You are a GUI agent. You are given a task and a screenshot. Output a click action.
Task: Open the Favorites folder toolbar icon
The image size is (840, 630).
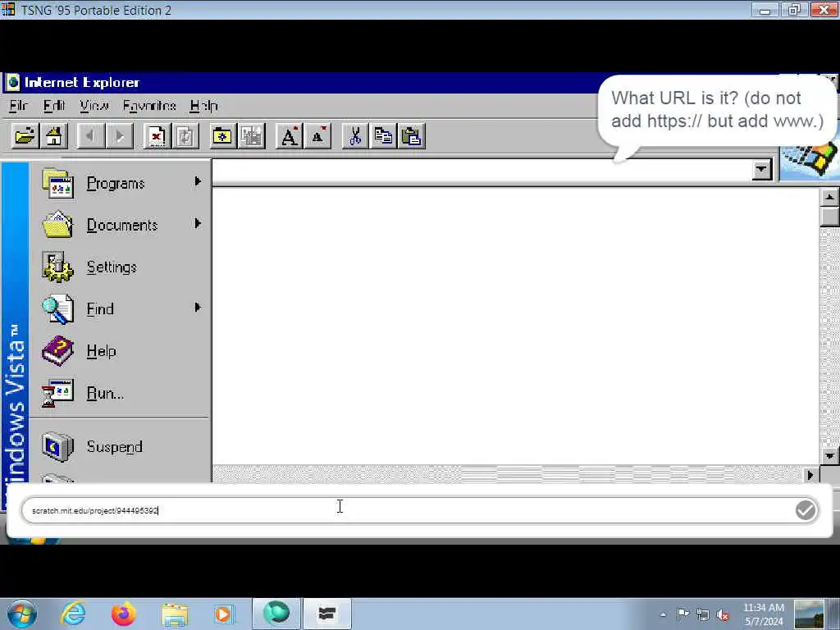pyautogui.click(x=222, y=136)
